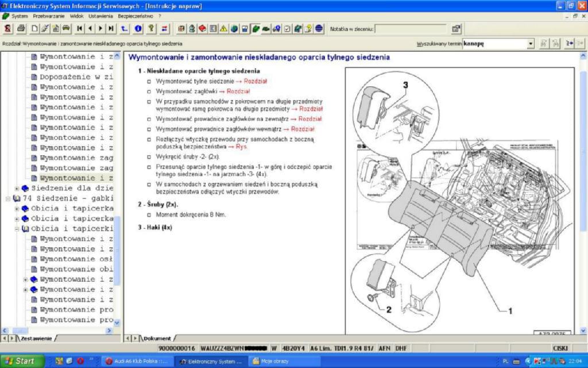Viewport: 588px width, 368px height.
Task: Click the document pane scroll up arrow
Action: (x=583, y=56)
